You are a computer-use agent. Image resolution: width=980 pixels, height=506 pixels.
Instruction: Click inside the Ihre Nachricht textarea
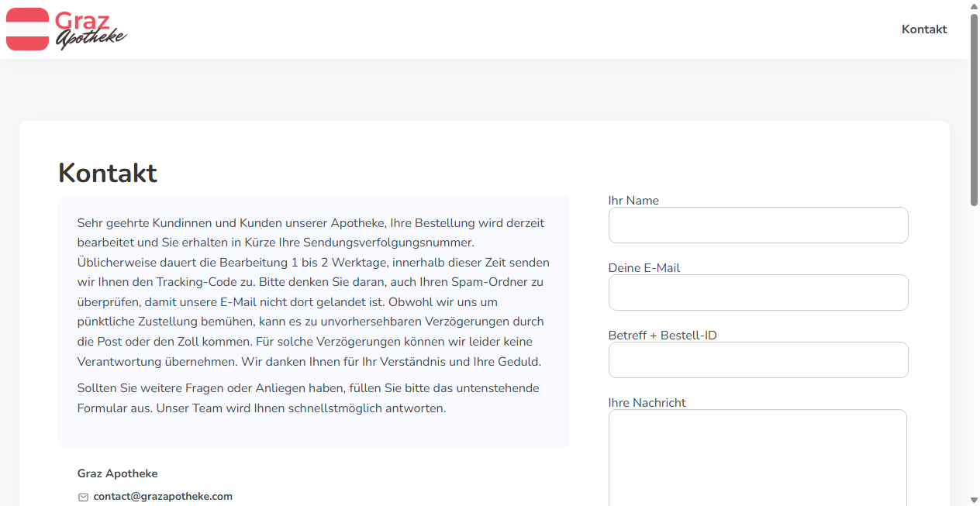(x=757, y=457)
